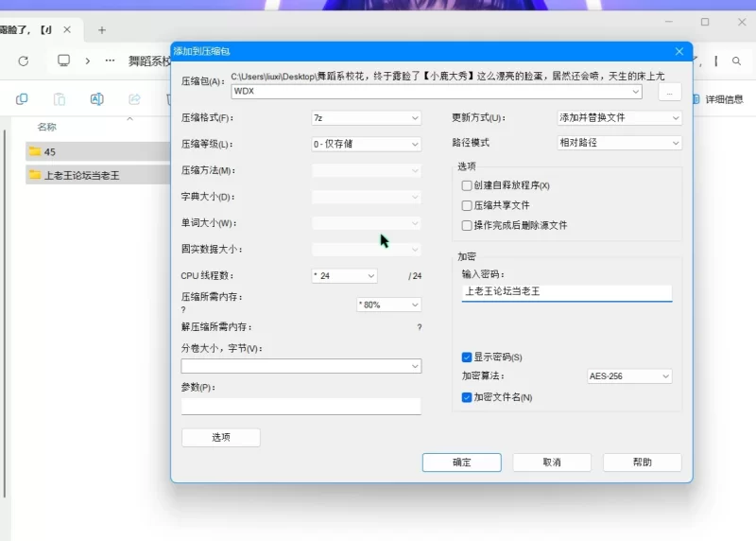Open the 压缩格式 dropdown showing 7z

point(366,118)
